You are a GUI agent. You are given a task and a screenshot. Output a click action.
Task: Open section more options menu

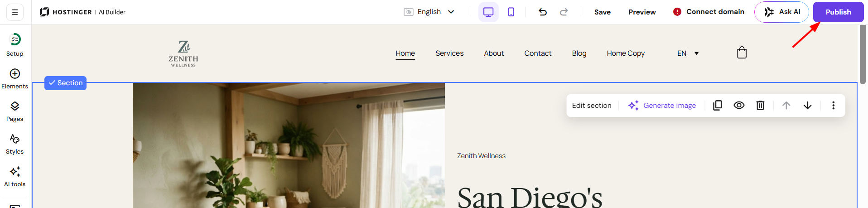(833, 106)
